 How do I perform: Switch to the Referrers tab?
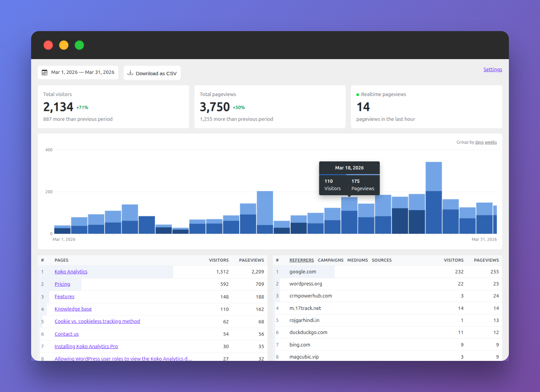tap(302, 260)
